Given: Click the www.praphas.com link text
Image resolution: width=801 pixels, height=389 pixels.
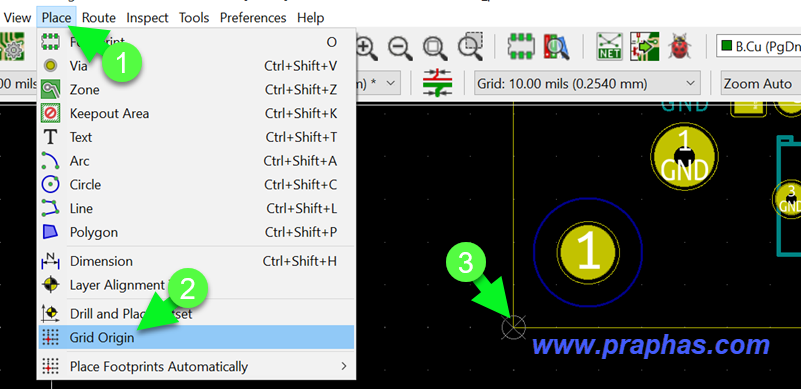Looking at the screenshot, I should click(651, 346).
